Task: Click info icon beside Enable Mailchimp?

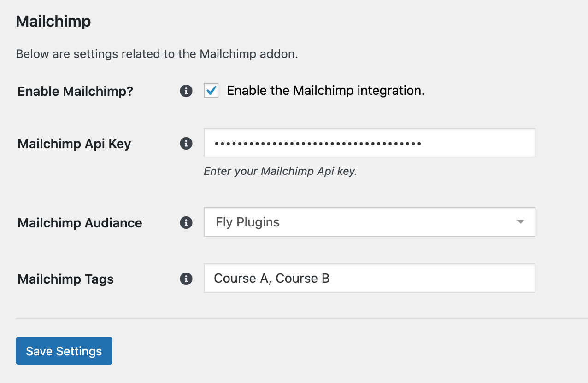Action: click(186, 91)
